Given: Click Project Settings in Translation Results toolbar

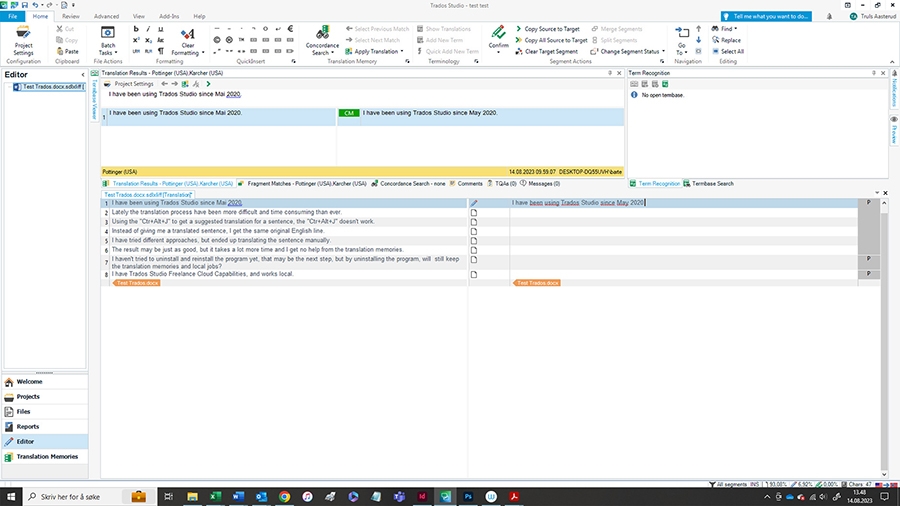Looking at the screenshot, I should coord(129,84).
